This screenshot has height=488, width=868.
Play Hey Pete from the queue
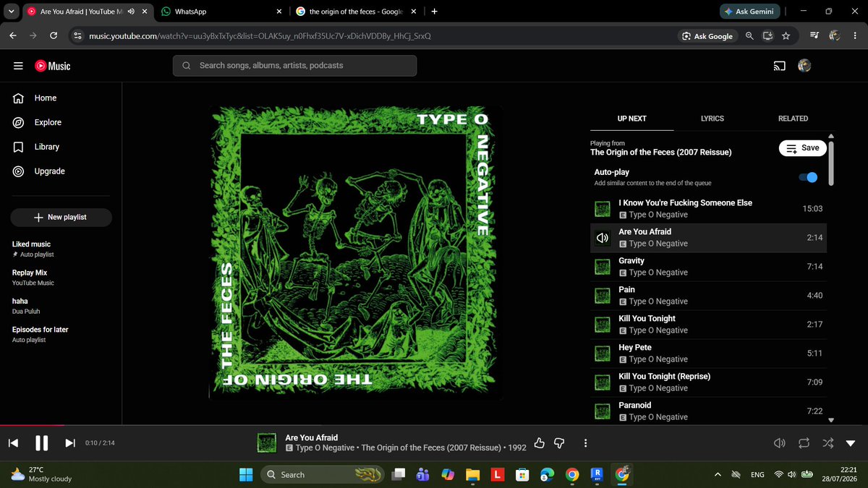709,354
